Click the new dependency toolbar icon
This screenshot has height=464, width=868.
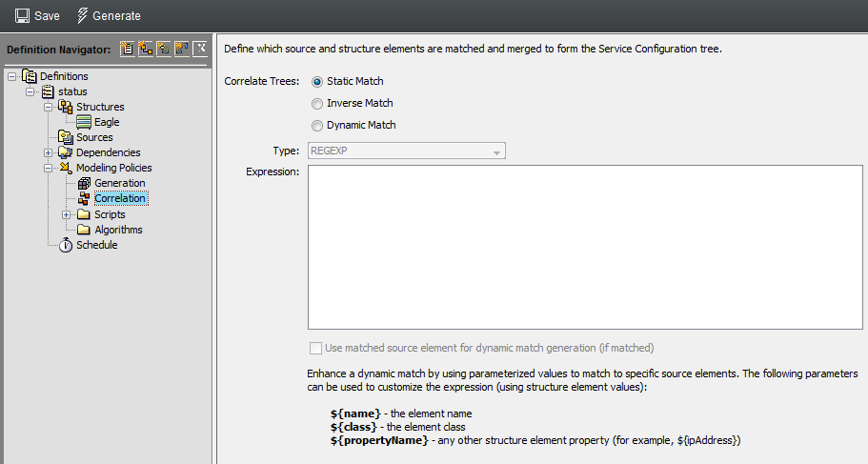point(182,49)
